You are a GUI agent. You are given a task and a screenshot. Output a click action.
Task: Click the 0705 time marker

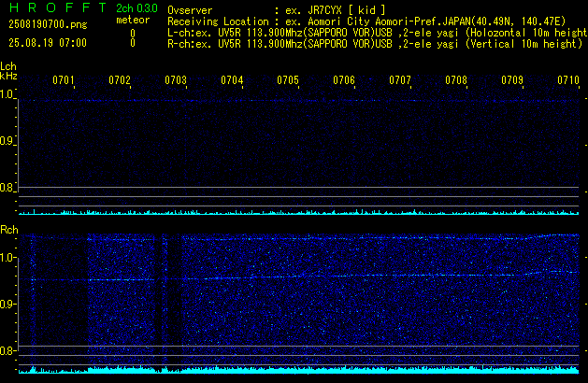click(x=288, y=80)
